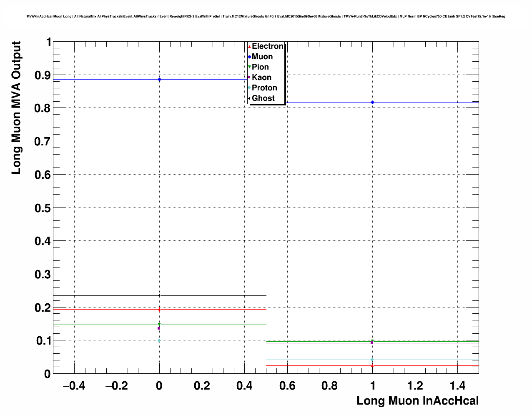Screen dimensions: 532x415
Task: Click the y-axis tick label 0.5
Action: (x=42, y=208)
